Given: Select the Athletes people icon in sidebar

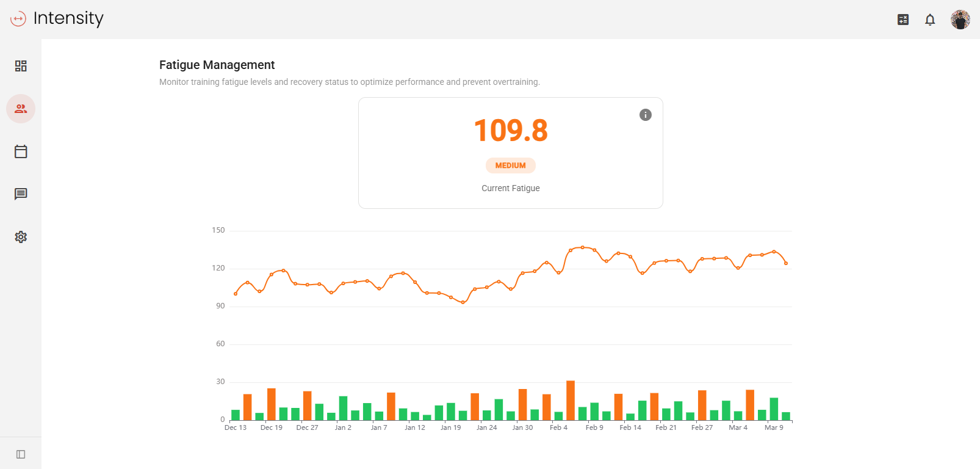Looking at the screenshot, I should click(x=21, y=109).
